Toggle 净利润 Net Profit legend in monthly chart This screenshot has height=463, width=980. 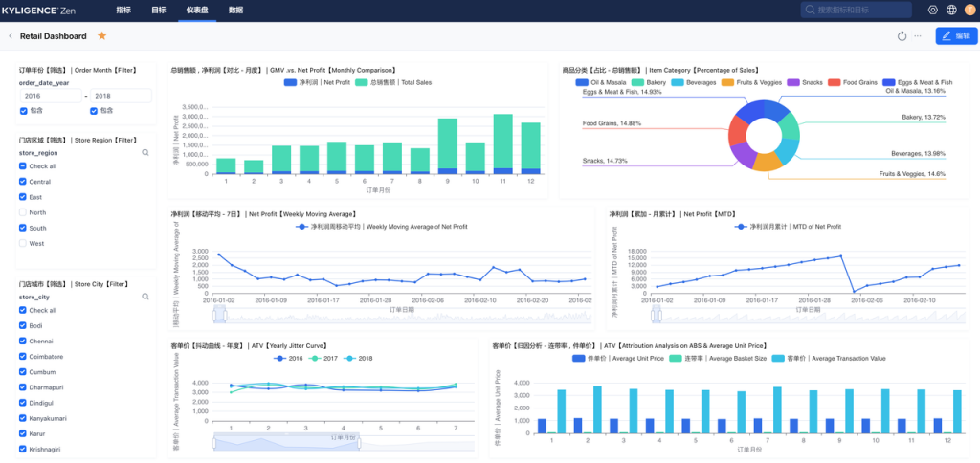[317, 82]
